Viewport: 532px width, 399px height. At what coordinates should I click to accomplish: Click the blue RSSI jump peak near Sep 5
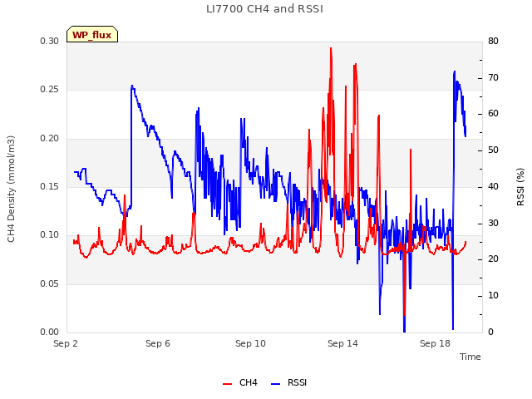point(132,86)
